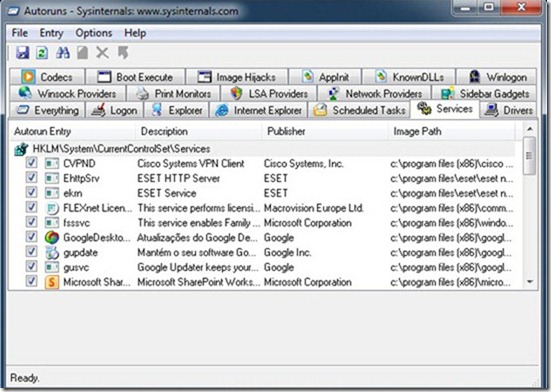
Task: Uncheck the EhttpSrv entry checkbox
Action: (31, 177)
